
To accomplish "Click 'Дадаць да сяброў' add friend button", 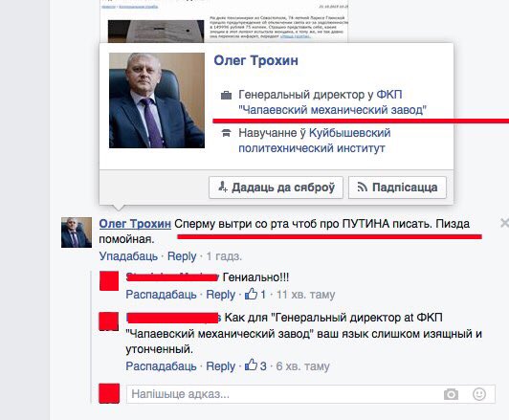I will coord(276,188).
